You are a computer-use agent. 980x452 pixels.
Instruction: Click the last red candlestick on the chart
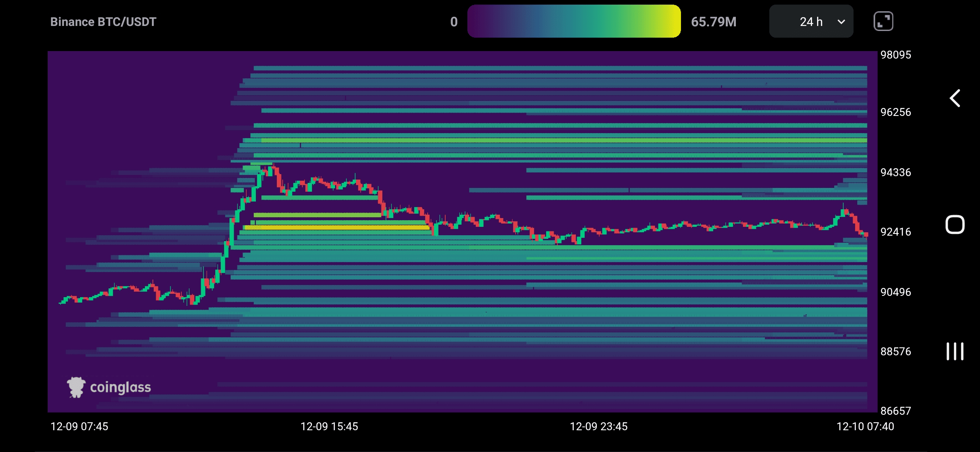[866, 235]
